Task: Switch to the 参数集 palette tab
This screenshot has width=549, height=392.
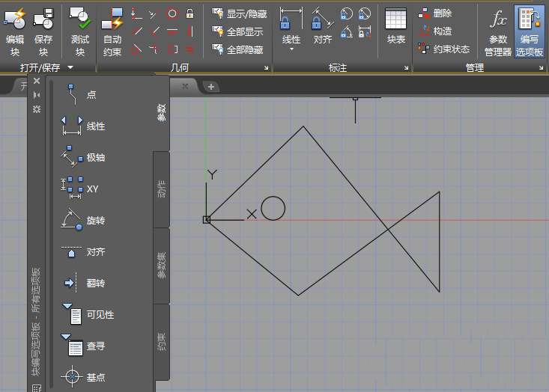Action: coord(162,265)
